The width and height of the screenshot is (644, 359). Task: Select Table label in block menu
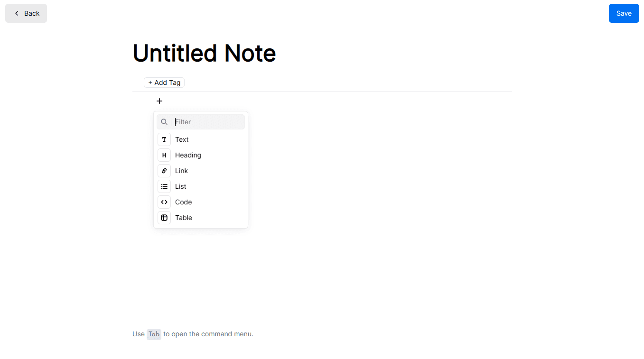coord(183,218)
